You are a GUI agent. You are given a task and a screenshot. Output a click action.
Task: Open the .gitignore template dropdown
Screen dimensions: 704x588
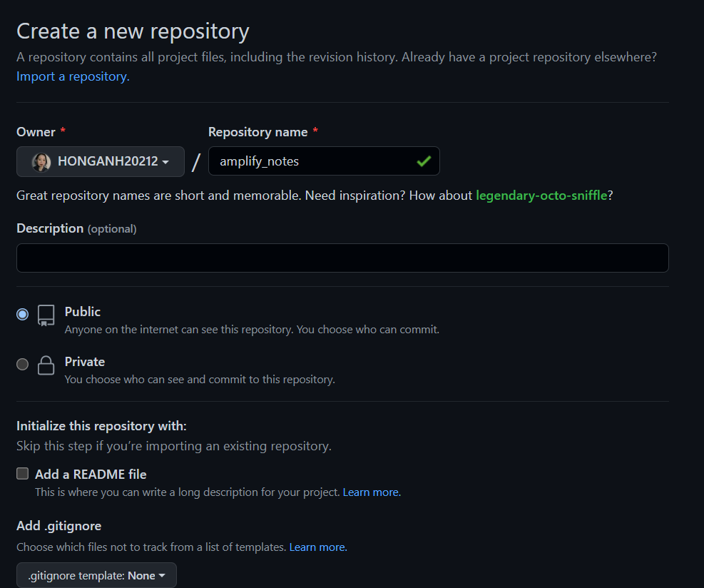(96, 575)
